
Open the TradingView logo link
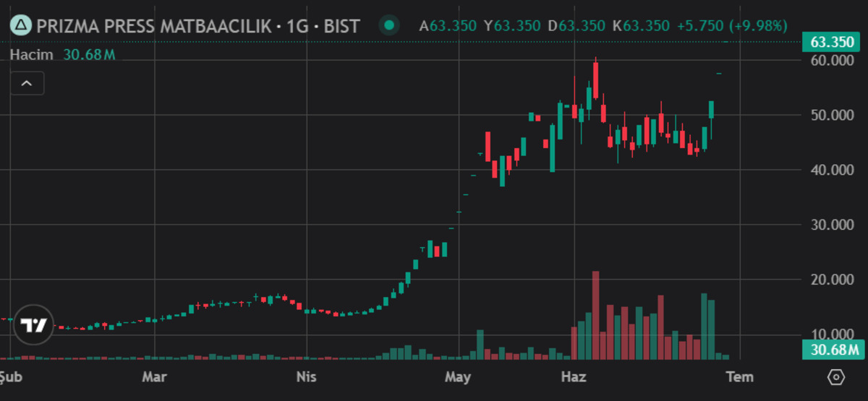coord(33,326)
